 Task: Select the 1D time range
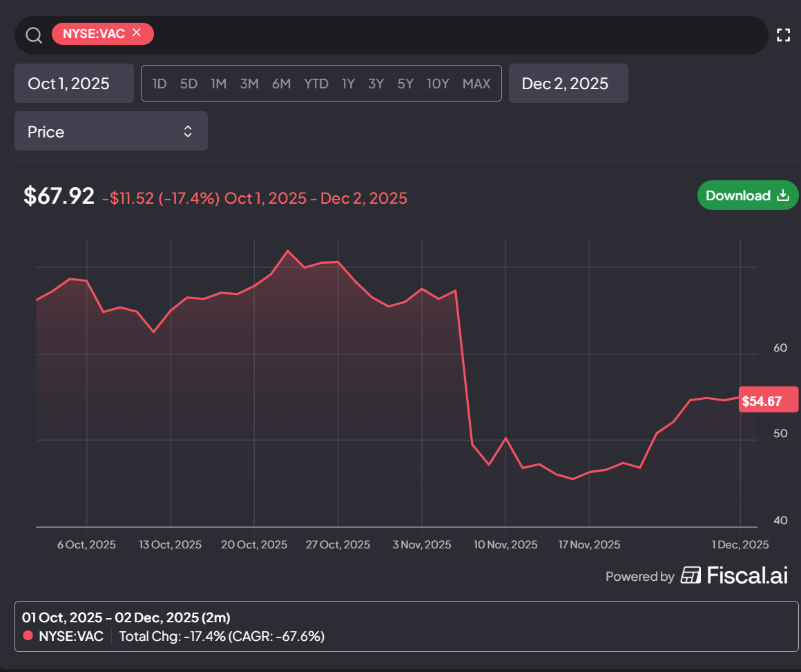click(x=160, y=84)
